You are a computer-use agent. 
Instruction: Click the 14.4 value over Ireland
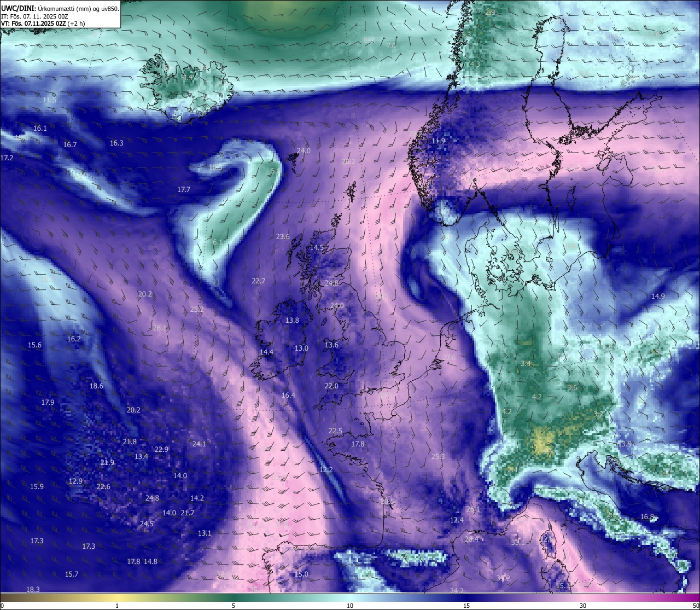point(266,352)
